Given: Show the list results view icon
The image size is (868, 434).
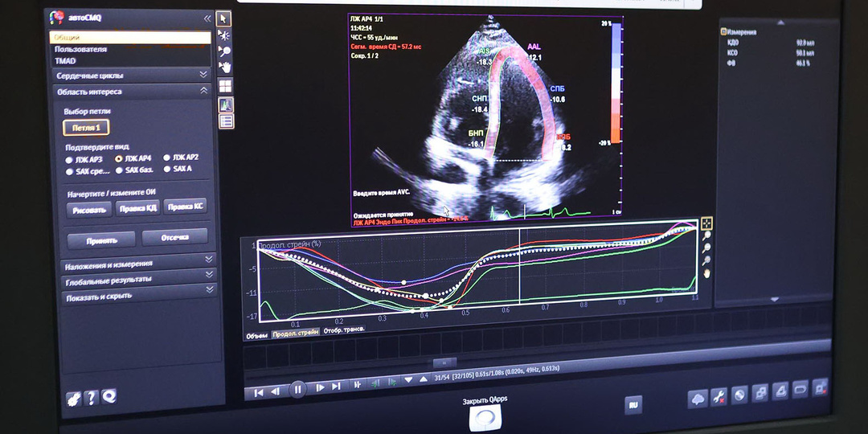Looking at the screenshot, I should pyautogui.click(x=227, y=121).
